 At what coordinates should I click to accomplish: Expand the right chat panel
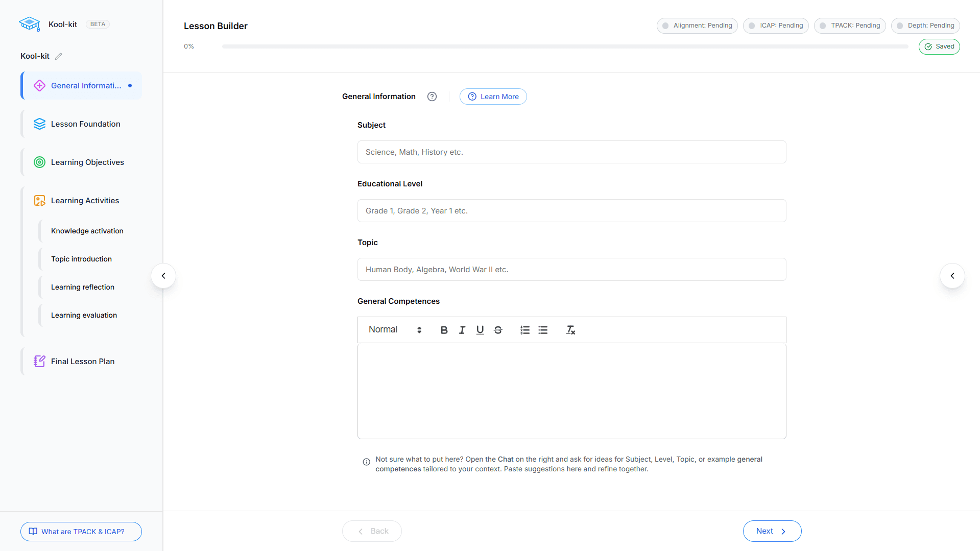pyautogui.click(x=952, y=276)
